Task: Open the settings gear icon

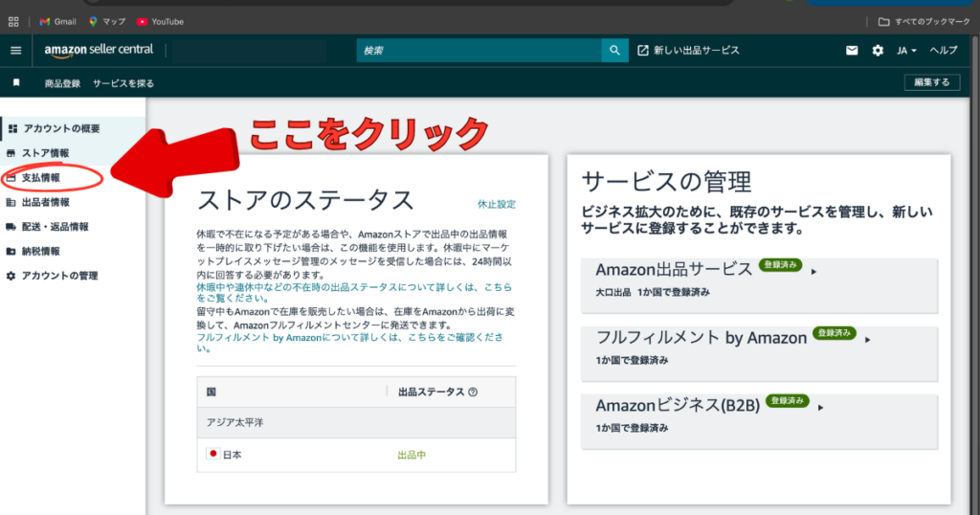Action: [x=878, y=51]
